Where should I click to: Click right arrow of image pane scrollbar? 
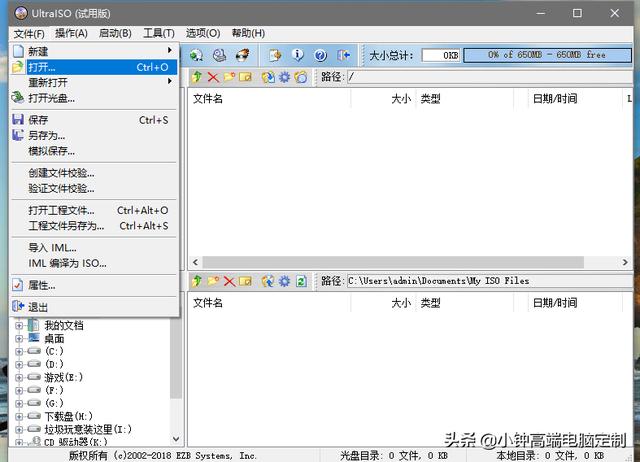point(625,262)
